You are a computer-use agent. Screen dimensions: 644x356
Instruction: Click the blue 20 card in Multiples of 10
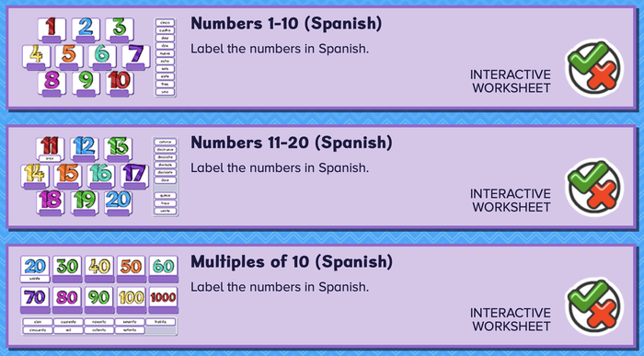pyautogui.click(x=35, y=269)
